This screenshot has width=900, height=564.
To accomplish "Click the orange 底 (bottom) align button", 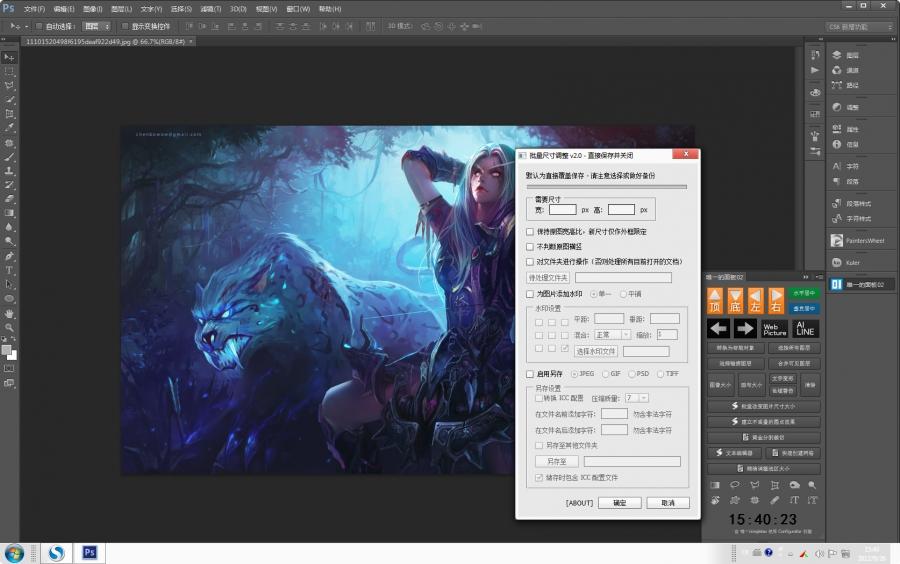I will [x=735, y=300].
